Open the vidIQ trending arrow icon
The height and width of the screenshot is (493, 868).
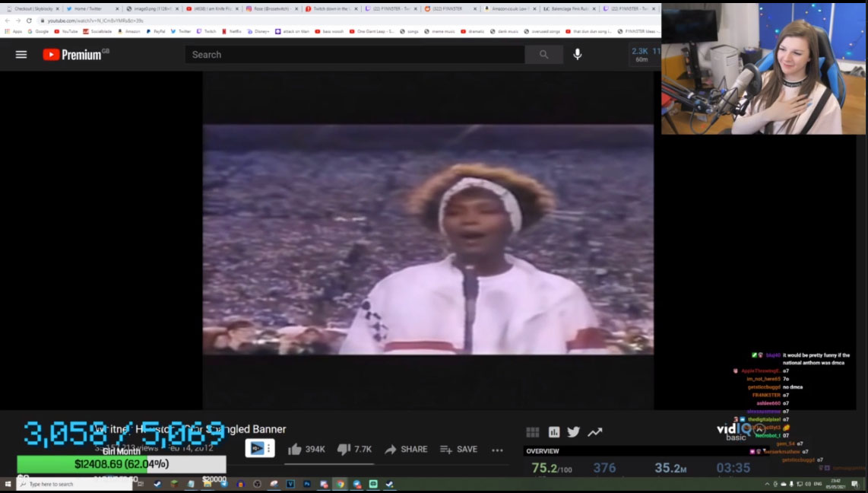point(594,432)
